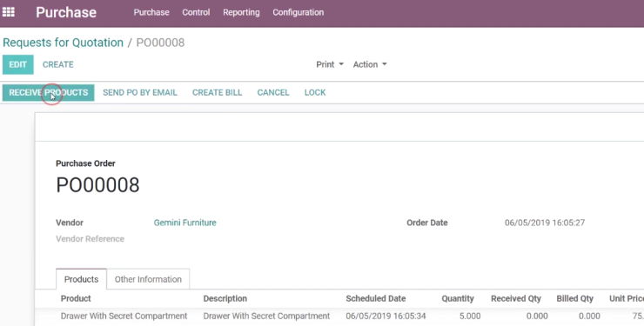Open the apps grid menu icon
This screenshot has width=644, height=326.
tap(8, 12)
